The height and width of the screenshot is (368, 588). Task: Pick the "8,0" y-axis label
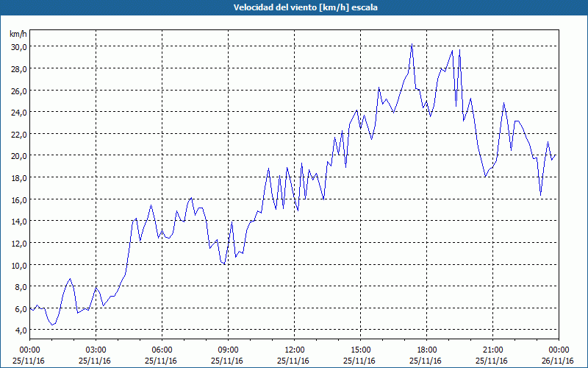(x=21, y=287)
